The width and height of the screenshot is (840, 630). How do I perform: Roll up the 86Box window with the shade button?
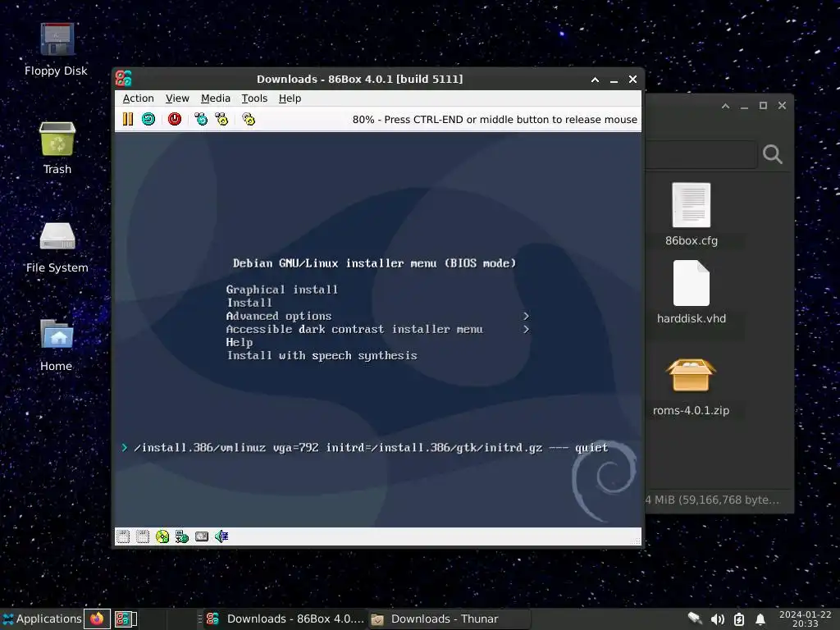595,80
